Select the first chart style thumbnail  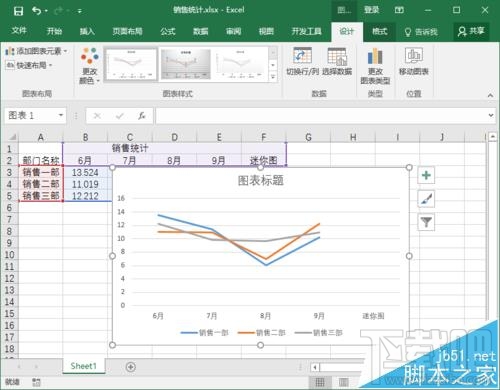(131, 64)
